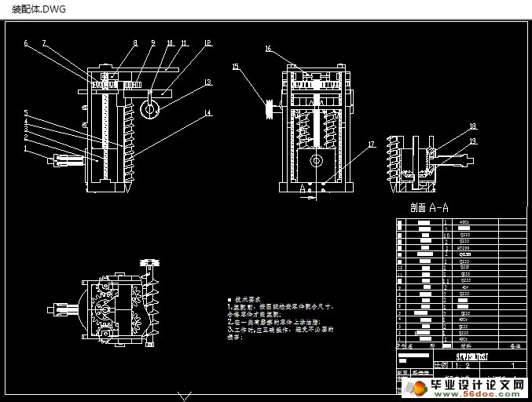Image resolution: width=532 pixels, height=402 pixels.
Task: Click part callout number 1
Action: pyautogui.click(x=25, y=148)
